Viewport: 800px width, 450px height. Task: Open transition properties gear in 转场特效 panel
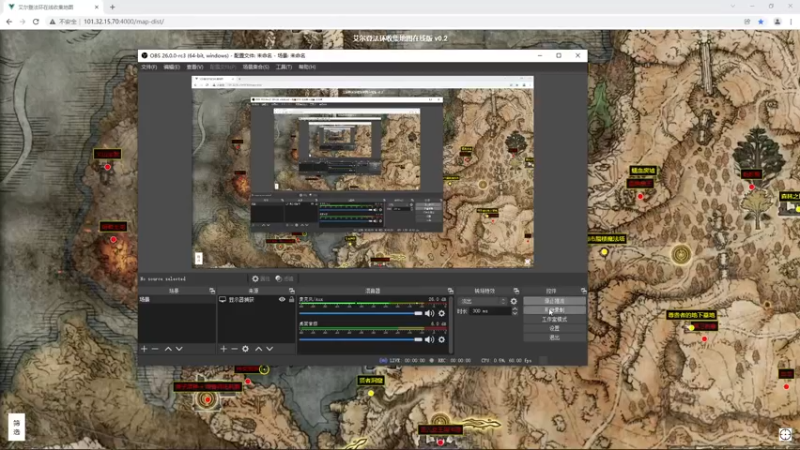coord(514,302)
